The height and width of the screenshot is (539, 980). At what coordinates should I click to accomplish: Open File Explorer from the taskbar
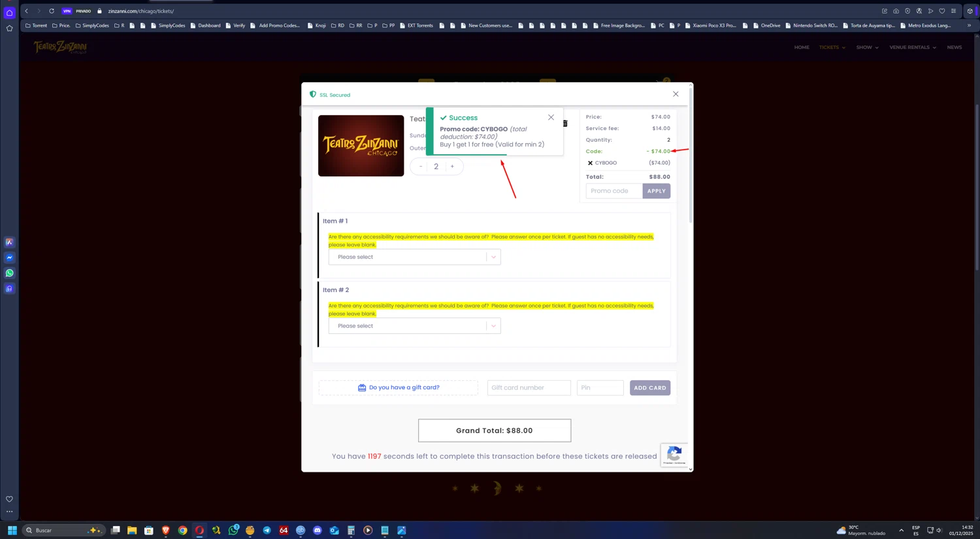(132, 531)
